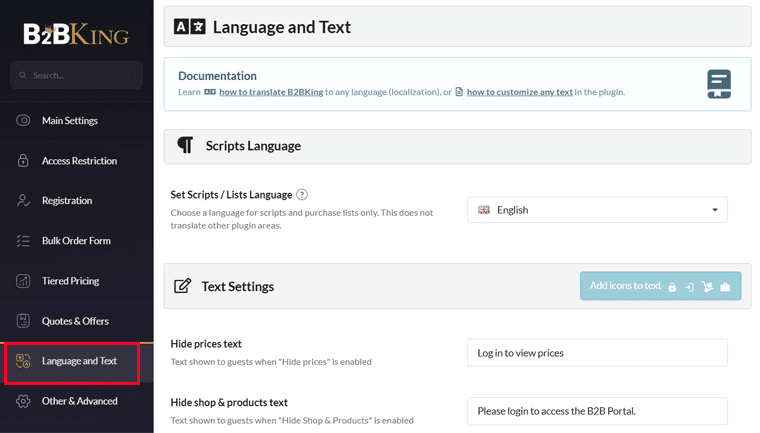The image size is (760, 433).
Task: Click the Text Settings section heading
Action: pos(238,287)
